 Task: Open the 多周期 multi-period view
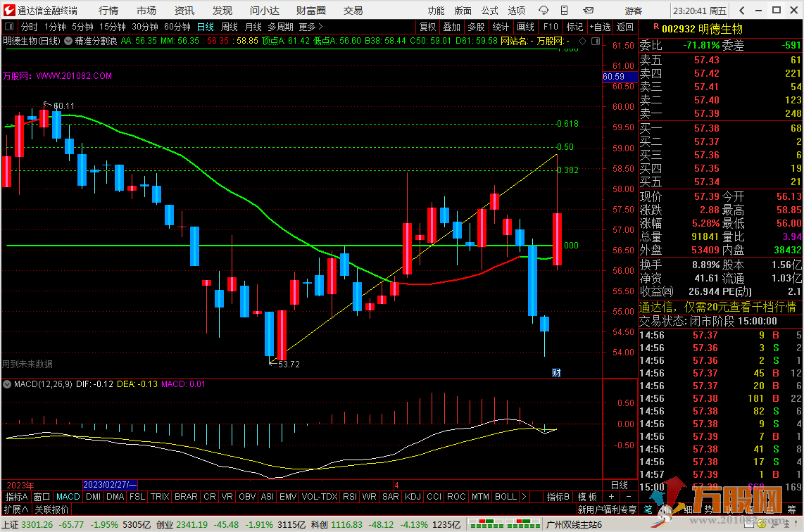pos(280,27)
